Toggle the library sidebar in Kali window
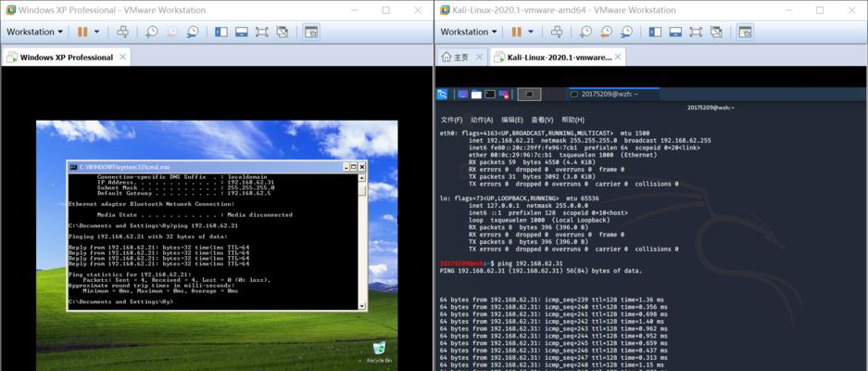The image size is (868, 371). click(x=656, y=32)
